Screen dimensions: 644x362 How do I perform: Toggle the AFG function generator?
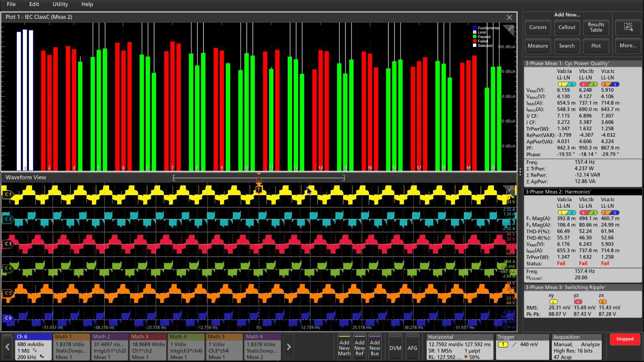coord(412,348)
